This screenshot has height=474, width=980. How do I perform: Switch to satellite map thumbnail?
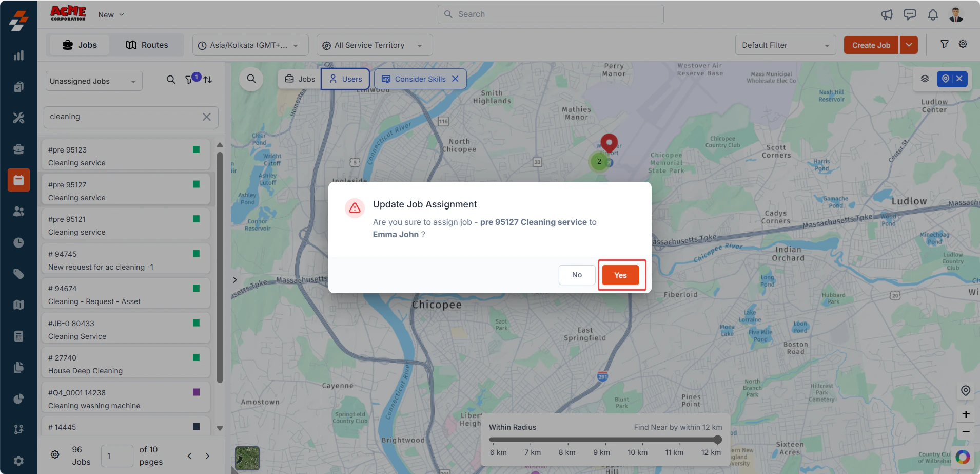tap(247, 458)
